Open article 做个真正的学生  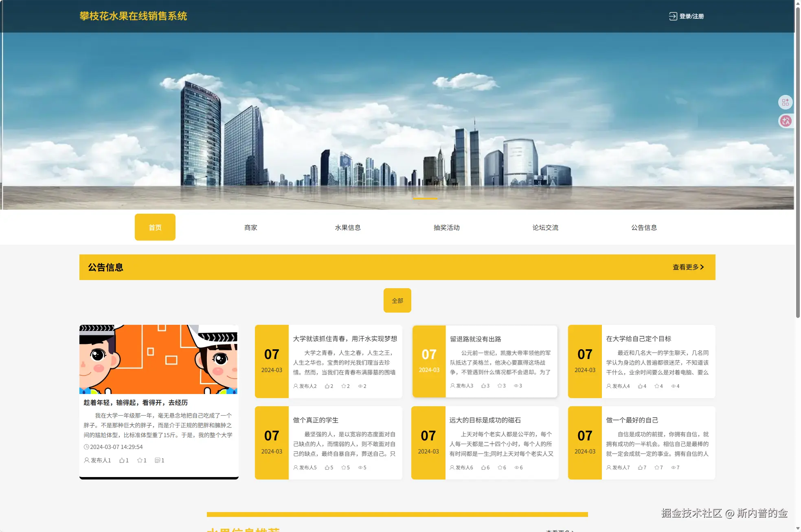tap(316, 420)
